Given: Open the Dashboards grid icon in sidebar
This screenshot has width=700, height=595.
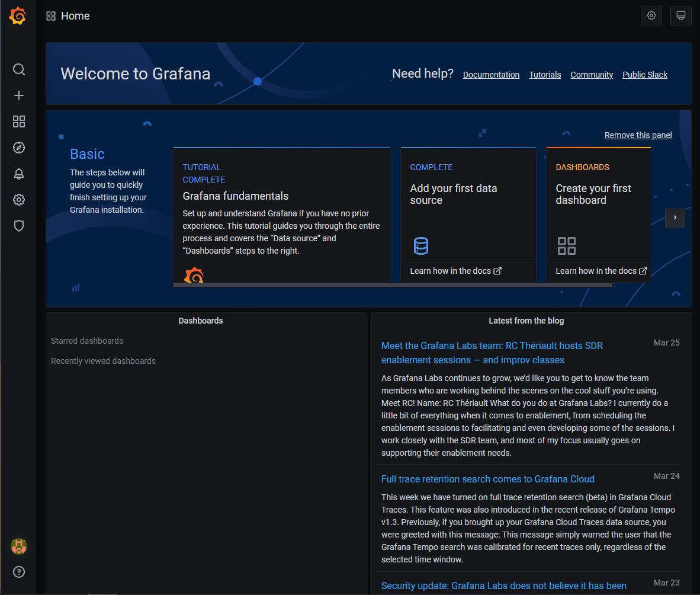Looking at the screenshot, I should [19, 121].
